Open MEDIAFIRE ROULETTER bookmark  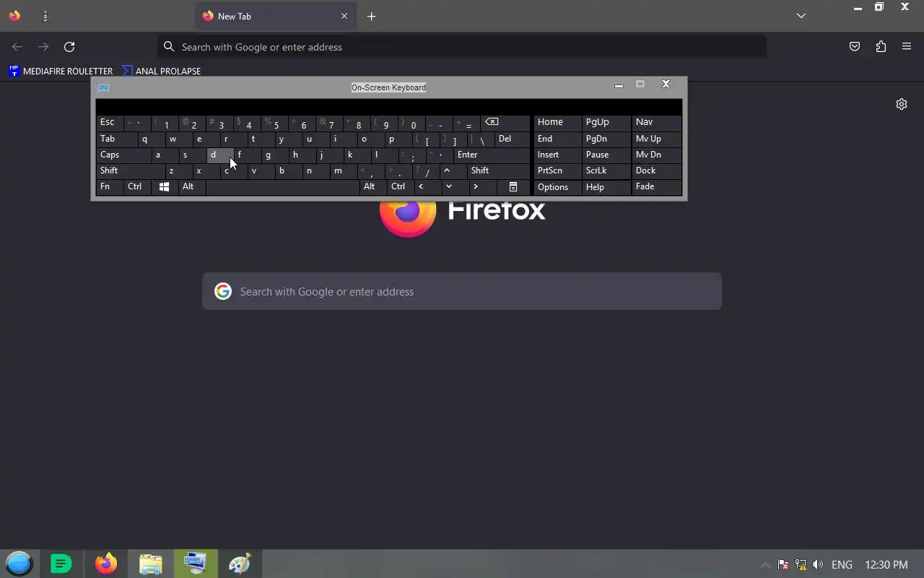[x=61, y=71]
